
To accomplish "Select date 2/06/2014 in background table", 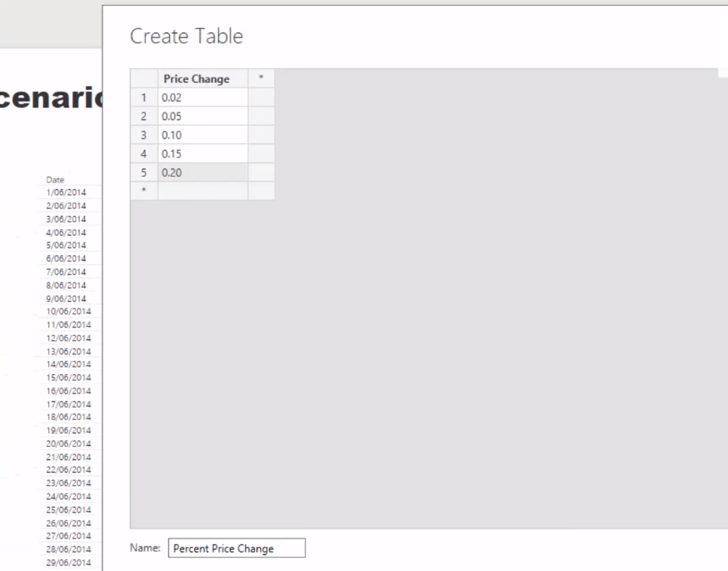I will pyautogui.click(x=66, y=206).
